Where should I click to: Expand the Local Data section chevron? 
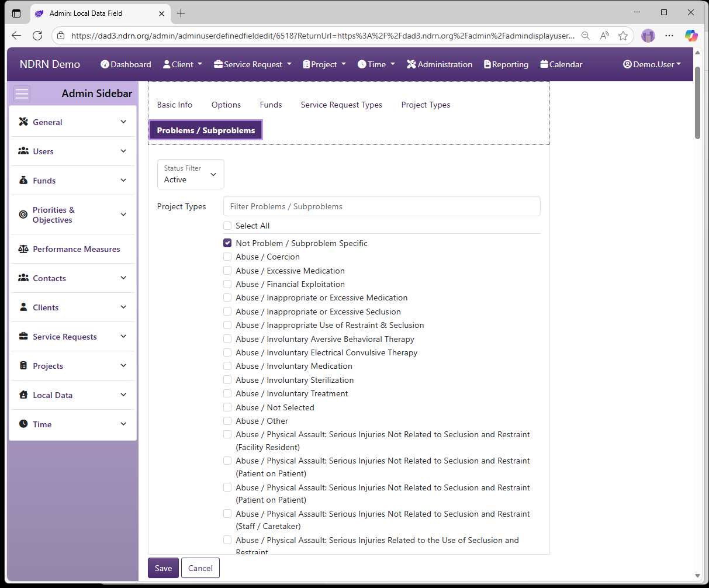[123, 395]
